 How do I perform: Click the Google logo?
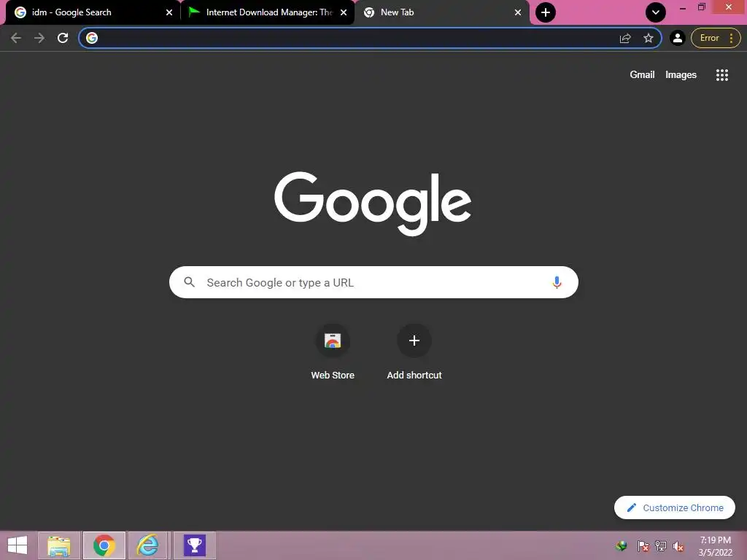tap(373, 203)
